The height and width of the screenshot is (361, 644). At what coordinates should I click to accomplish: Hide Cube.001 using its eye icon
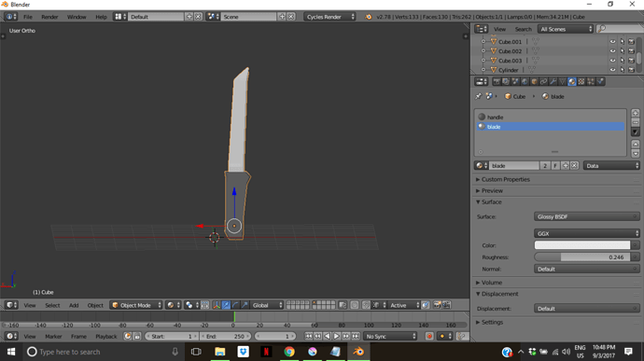612,41
